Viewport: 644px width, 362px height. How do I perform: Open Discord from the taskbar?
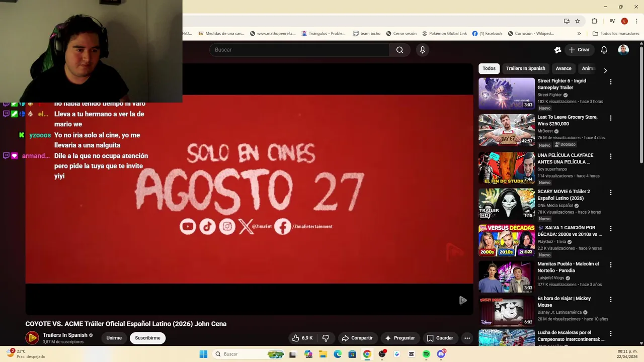click(441, 354)
